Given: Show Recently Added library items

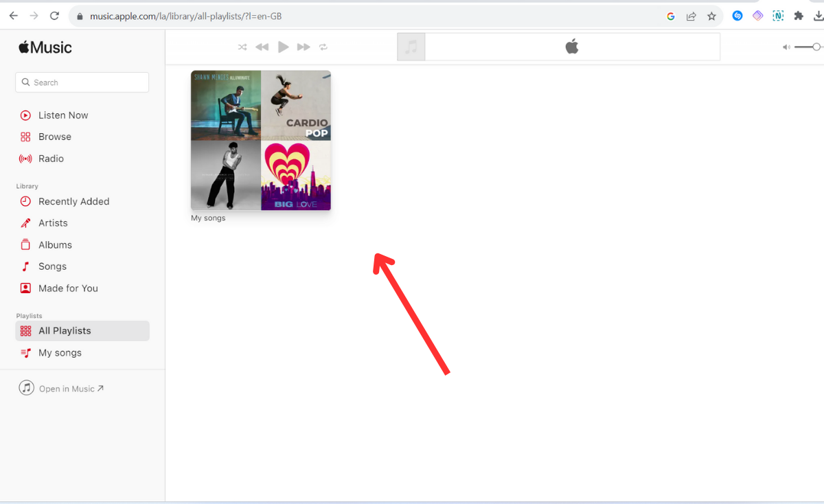Looking at the screenshot, I should click(x=73, y=201).
